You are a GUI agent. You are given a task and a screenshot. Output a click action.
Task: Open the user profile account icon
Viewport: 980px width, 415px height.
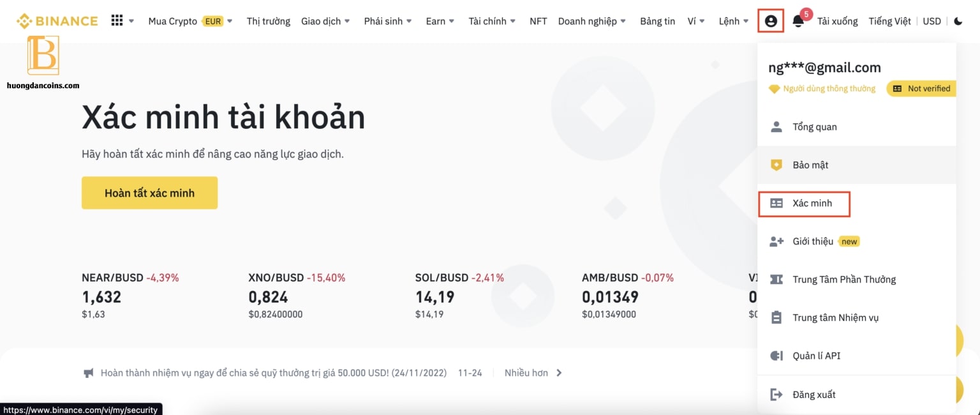[771, 21]
